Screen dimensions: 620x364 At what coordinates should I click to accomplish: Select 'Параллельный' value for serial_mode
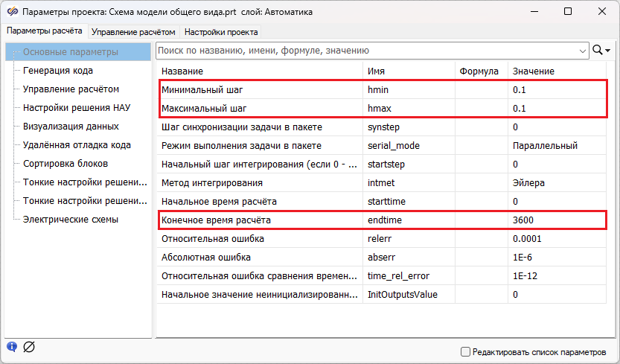click(x=545, y=145)
